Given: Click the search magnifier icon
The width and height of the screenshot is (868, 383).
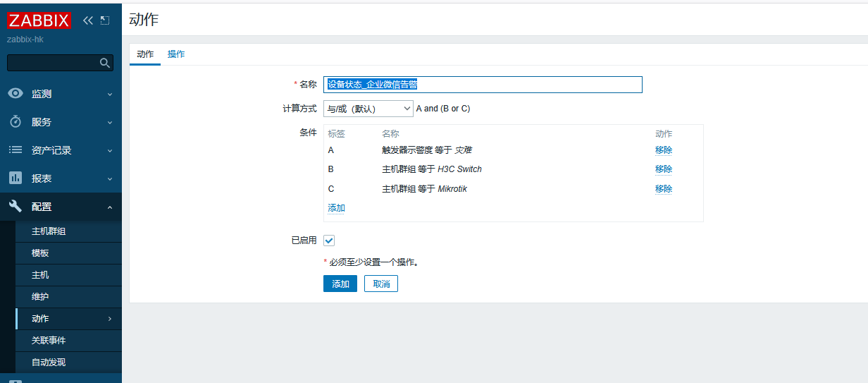Looking at the screenshot, I should pyautogui.click(x=105, y=63).
